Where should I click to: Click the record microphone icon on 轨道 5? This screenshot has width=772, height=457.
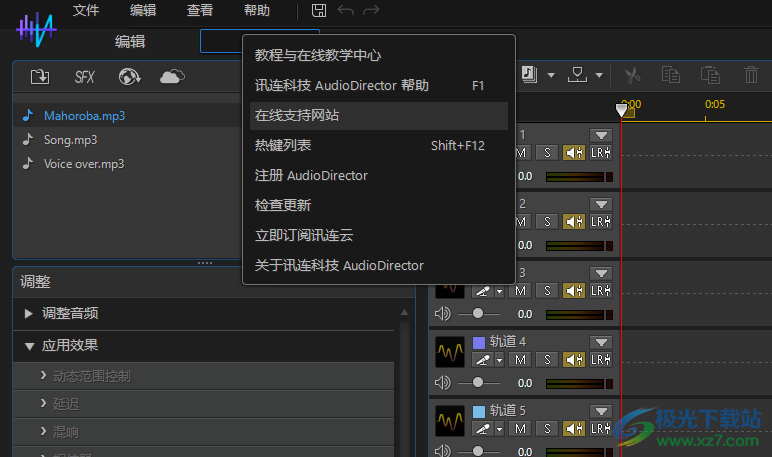pyautogui.click(x=483, y=429)
